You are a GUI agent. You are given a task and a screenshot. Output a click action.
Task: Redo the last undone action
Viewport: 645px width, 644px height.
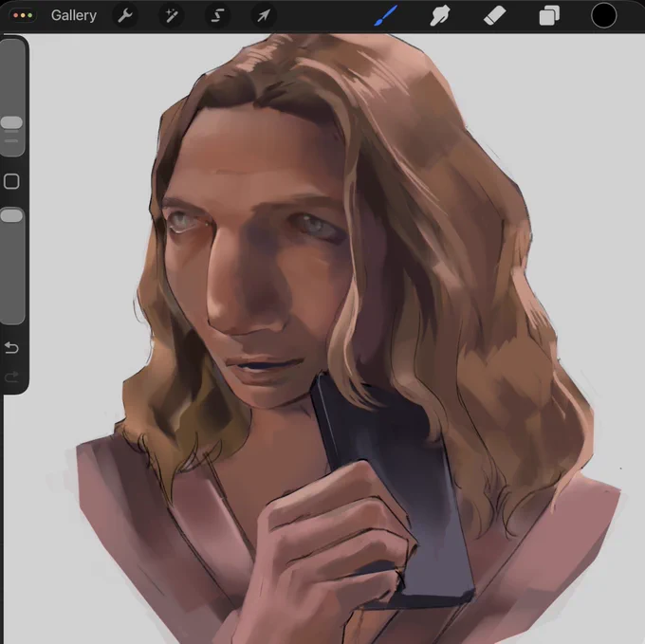pyautogui.click(x=11, y=377)
